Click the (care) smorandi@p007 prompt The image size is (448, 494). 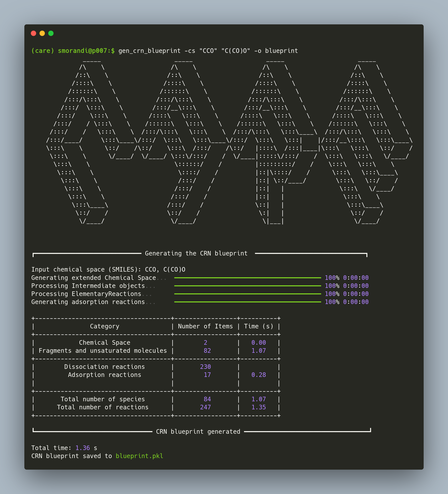point(73,51)
